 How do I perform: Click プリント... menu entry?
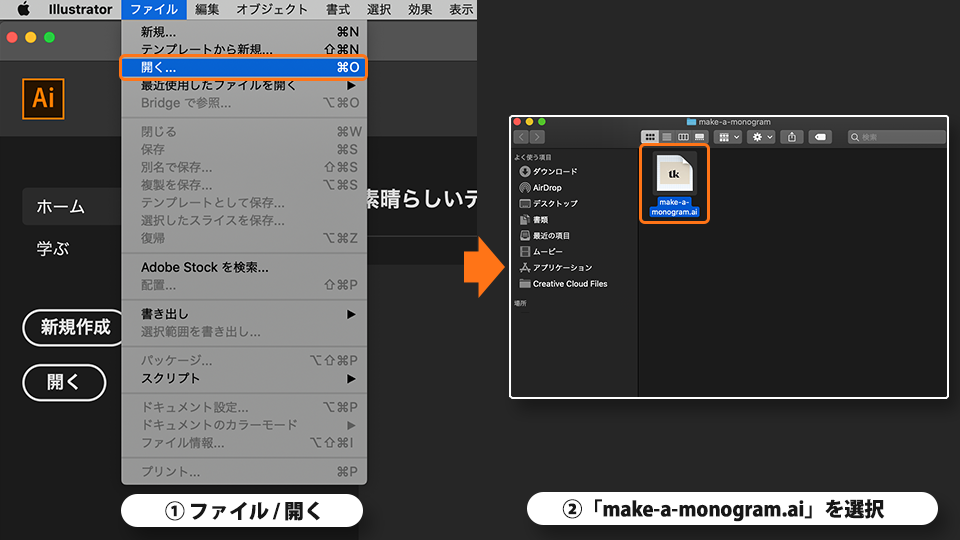pos(244,471)
